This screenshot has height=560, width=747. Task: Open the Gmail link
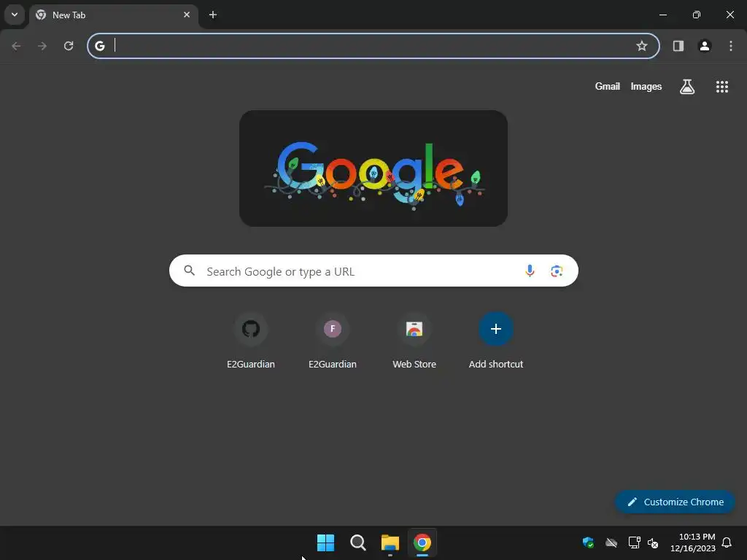tap(608, 86)
